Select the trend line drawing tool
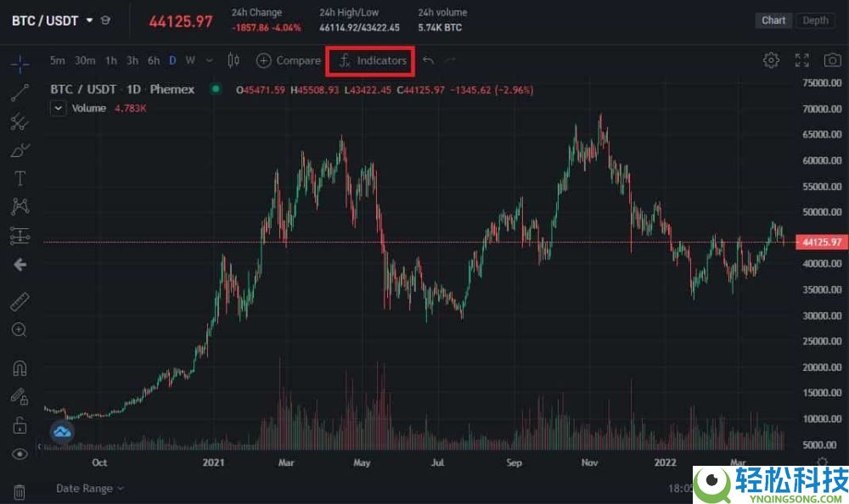 click(x=20, y=92)
